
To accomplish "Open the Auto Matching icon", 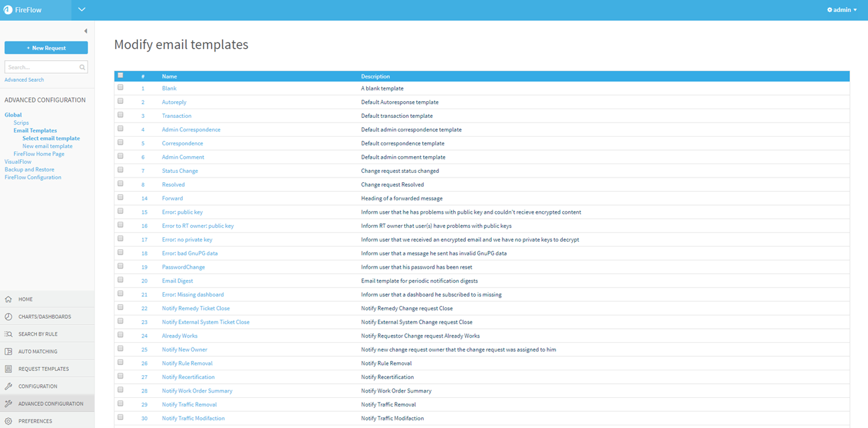I will [8, 352].
